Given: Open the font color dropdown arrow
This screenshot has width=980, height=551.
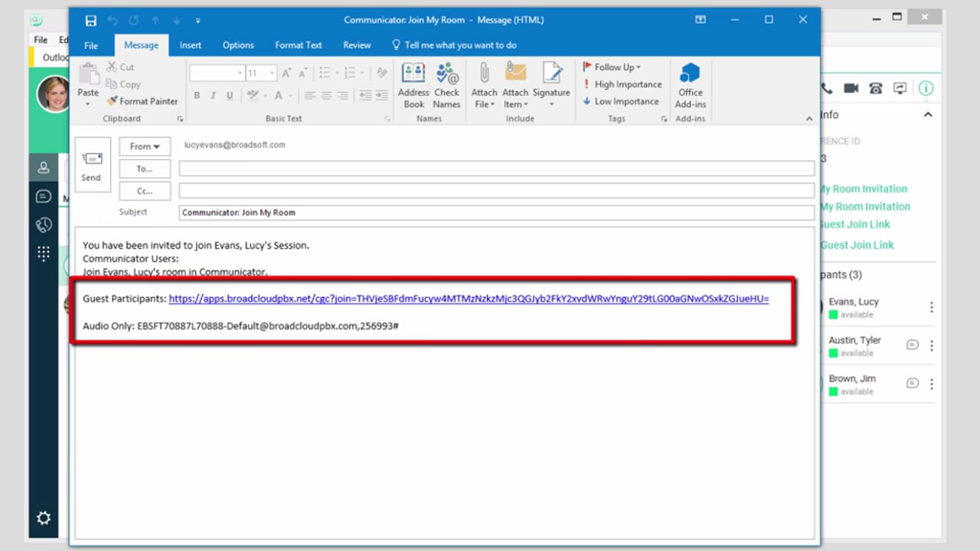Looking at the screenshot, I should (x=292, y=96).
